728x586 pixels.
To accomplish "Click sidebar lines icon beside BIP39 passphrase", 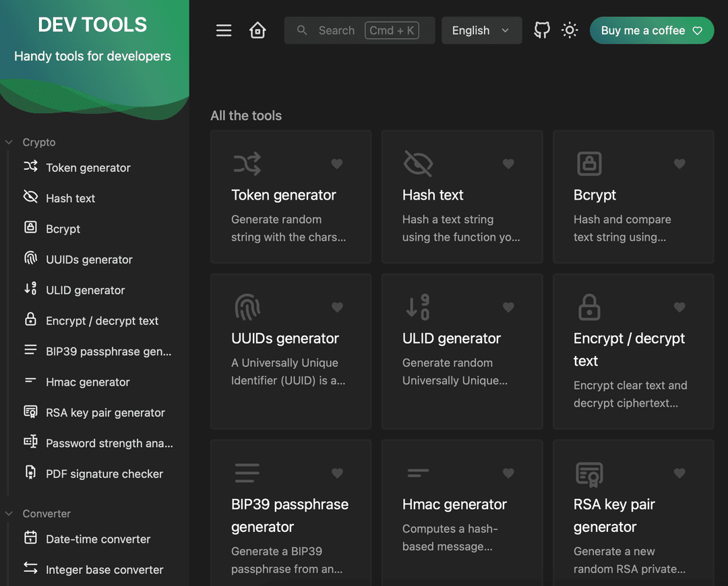I will 30,350.
